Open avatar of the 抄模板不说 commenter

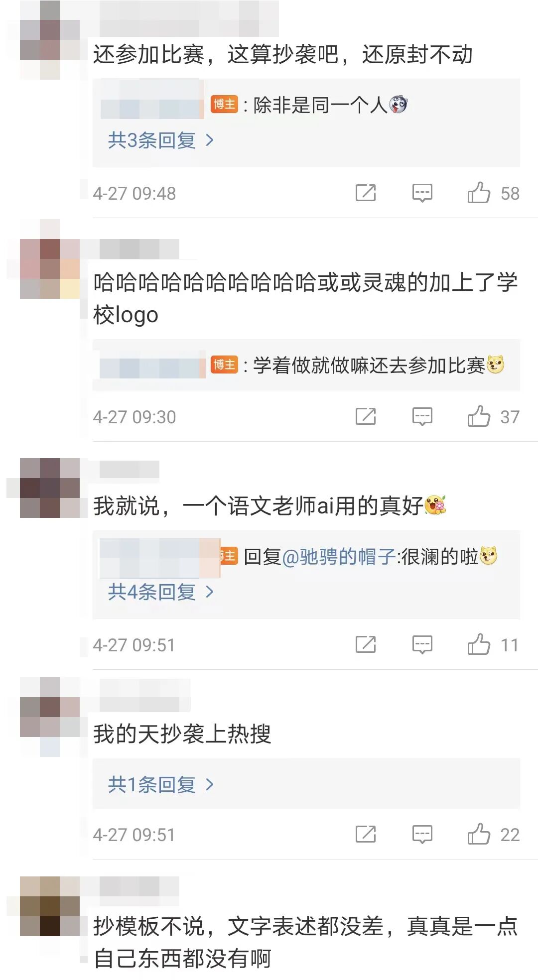coord(50,906)
